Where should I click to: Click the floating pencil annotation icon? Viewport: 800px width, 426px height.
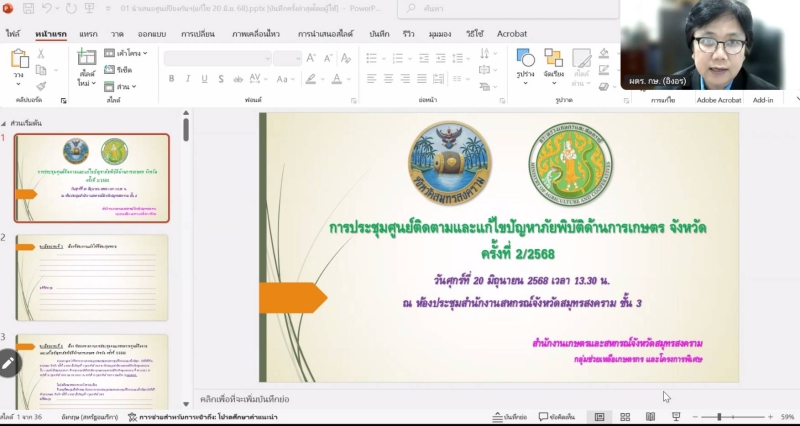(x=9, y=364)
